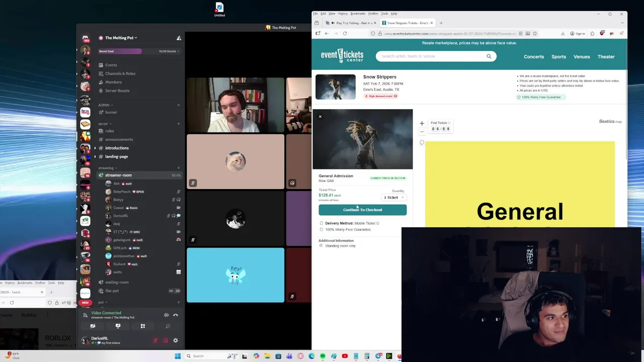644x362 pixels.
Task: Click Sign in on the browser toolbar
Action: coord(578,34)
